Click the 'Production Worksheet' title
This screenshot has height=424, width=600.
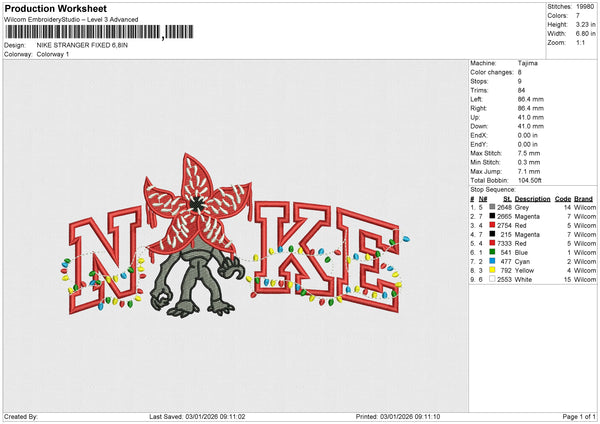(56, 9)
